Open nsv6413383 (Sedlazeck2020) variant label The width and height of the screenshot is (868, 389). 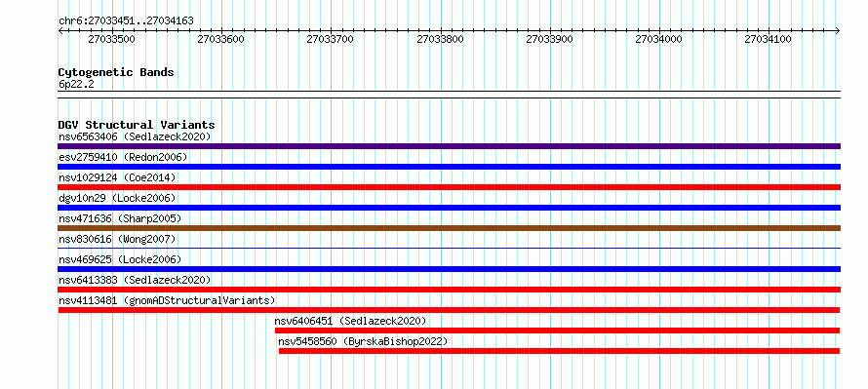point(135,280)
